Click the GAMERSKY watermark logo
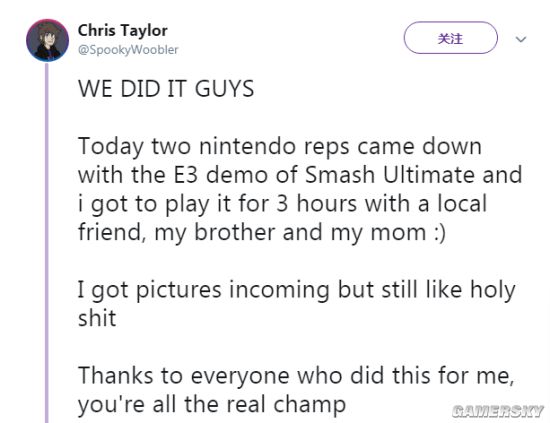This screenshot has width=550, height=423. [498, 411]
